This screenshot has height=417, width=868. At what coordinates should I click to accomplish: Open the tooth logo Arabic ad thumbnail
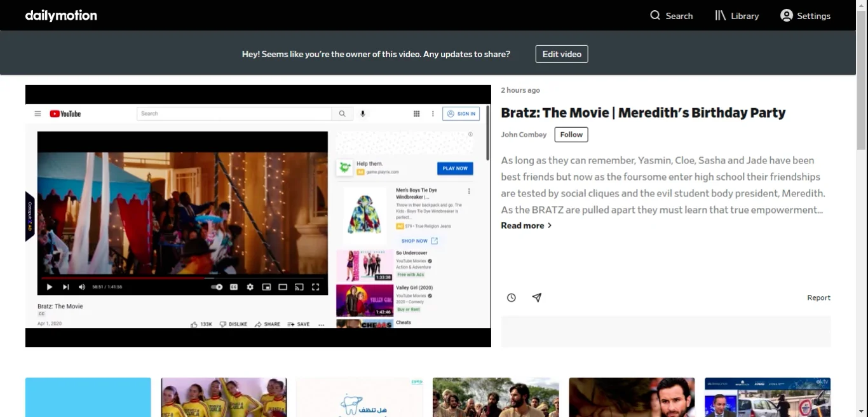[x=360, y=397]
